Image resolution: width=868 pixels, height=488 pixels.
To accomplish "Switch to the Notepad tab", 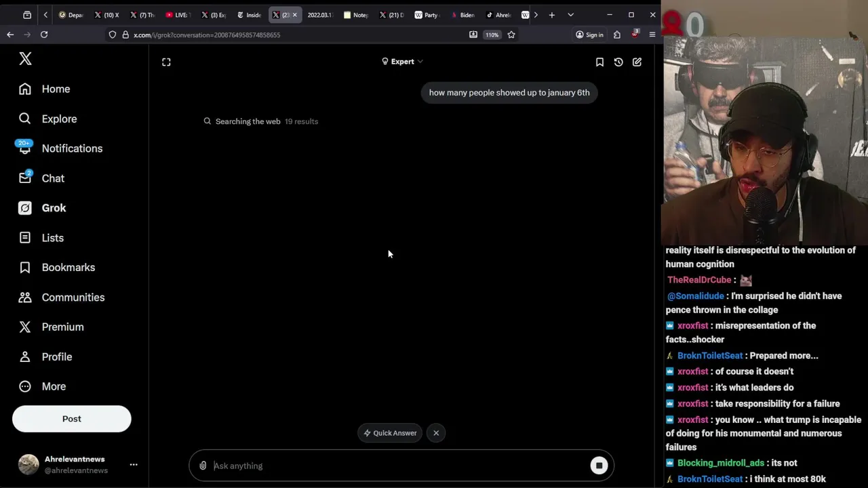I will click(x=356, y=15).
